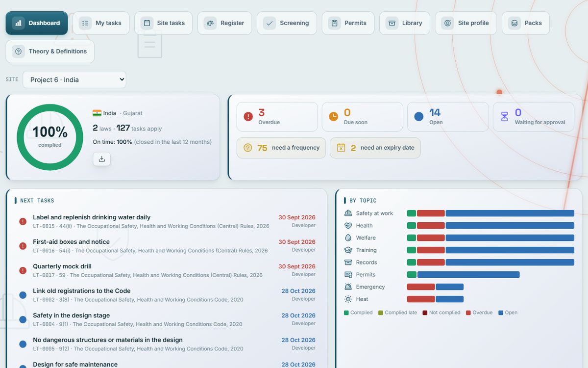This screenshot has width=588, height=368.
Task: Open task Quarterly mock drill
Action: (x=167, y=270)
